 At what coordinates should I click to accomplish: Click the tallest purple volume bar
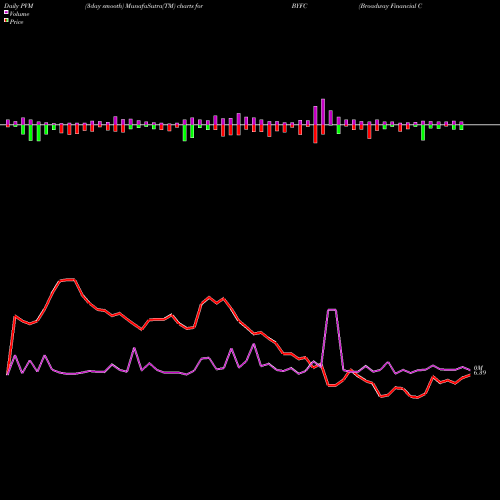pos(323,112)
